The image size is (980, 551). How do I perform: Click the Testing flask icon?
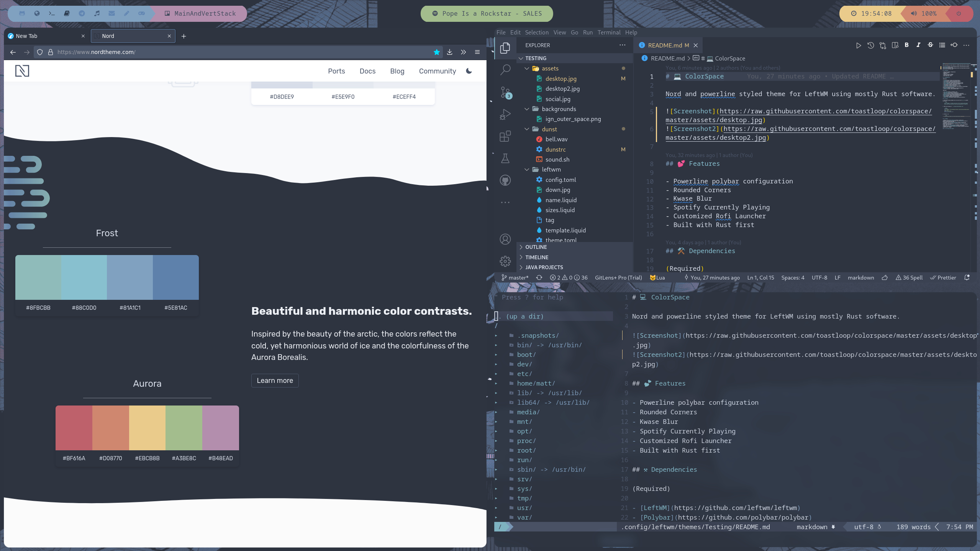pos(505,158)
